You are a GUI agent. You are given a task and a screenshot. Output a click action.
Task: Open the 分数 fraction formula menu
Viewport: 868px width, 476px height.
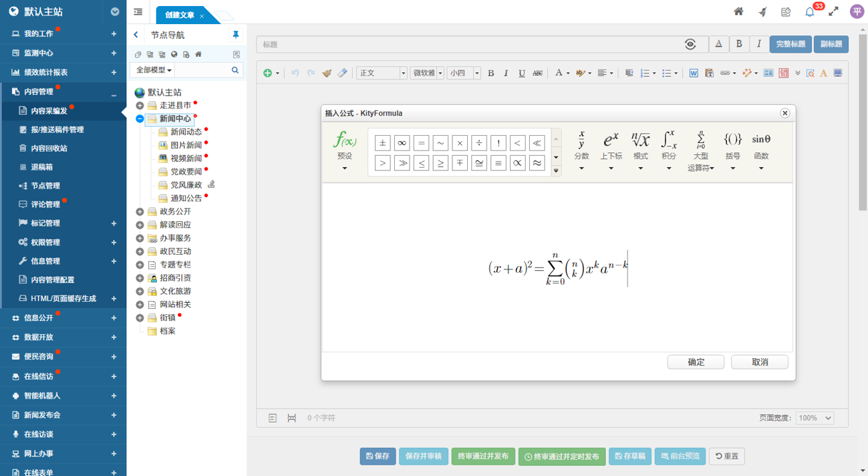(x=581, y=148)
